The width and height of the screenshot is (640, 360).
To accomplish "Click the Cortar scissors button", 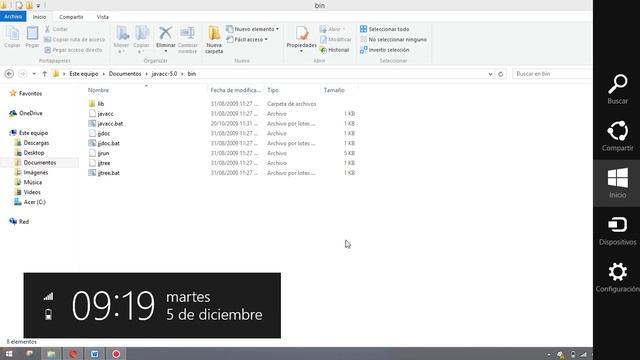I will click(56, 29).
